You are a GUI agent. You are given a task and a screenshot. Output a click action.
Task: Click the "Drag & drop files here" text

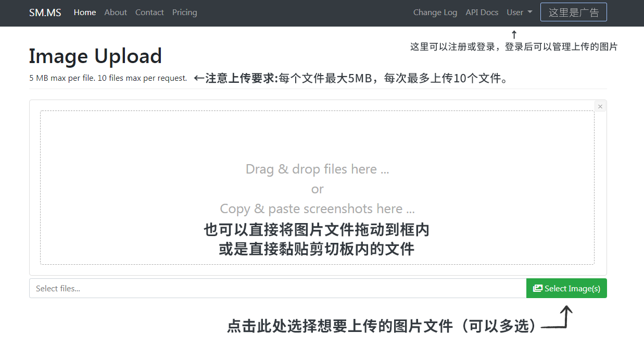coord(317,169)
